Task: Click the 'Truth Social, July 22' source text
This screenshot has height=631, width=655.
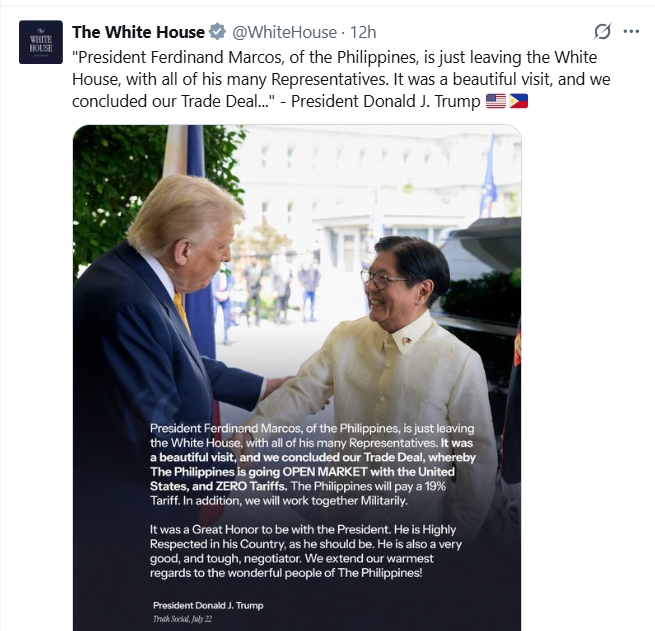Action: tap(182, 619)
